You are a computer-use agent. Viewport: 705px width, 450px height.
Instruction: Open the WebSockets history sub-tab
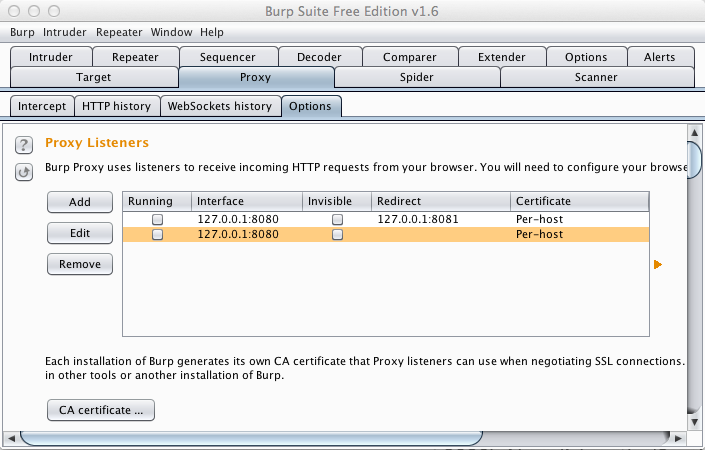[x=220, y=106]
